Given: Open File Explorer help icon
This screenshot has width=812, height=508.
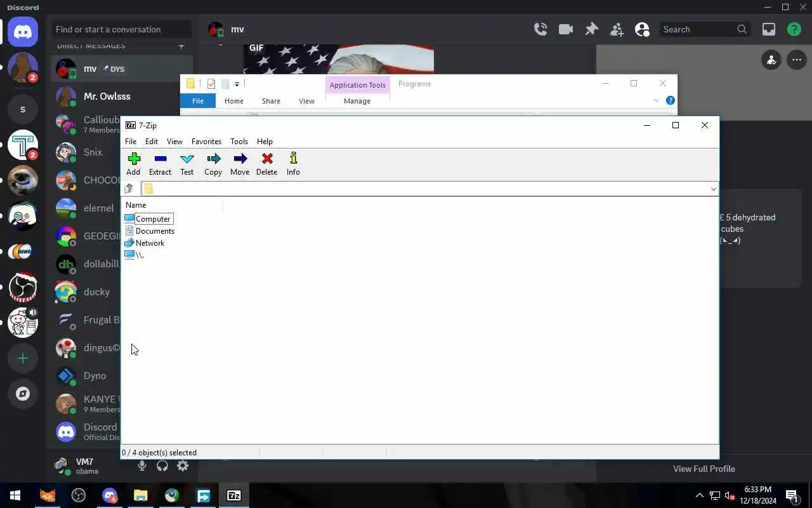Looking at the screenshot, I should pyautogui.click(x=671, y=100).
